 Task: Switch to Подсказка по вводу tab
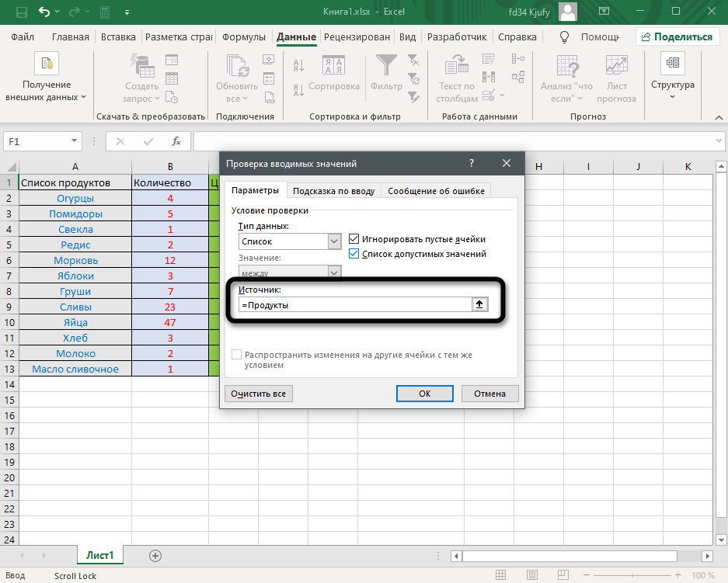click(333, 191)
